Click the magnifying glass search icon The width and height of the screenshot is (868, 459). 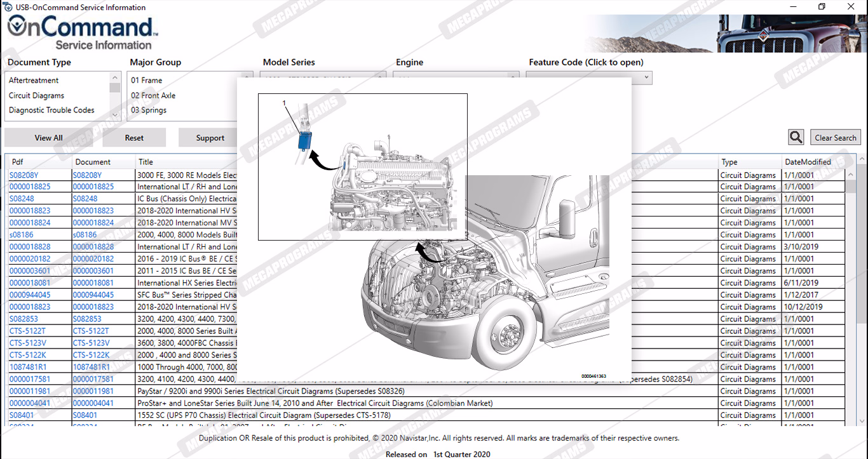(796, 137)
